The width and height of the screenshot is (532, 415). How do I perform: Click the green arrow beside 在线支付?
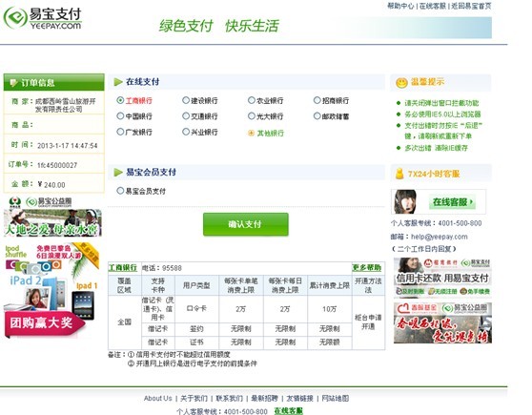coord(118,82)
